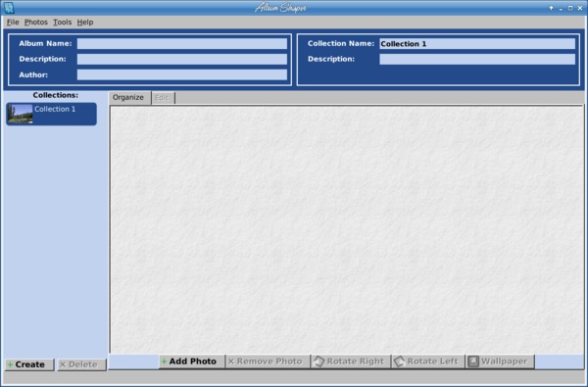This screenshot has height=387, width=588.
Task: Click the Rotate Right icon
Action: click(x=318, y=362)
